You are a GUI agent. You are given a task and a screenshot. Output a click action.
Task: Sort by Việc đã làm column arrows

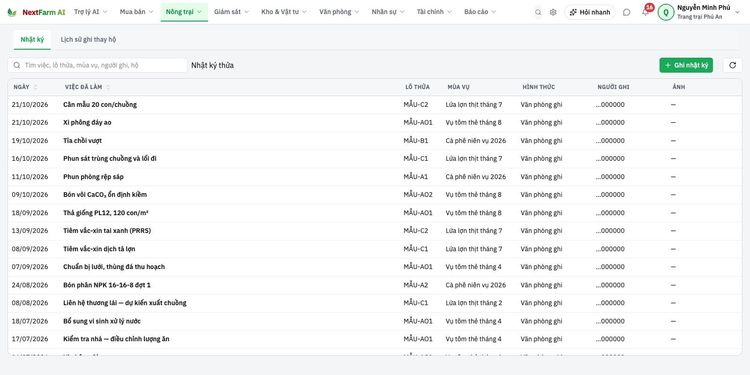click(108, 87)
